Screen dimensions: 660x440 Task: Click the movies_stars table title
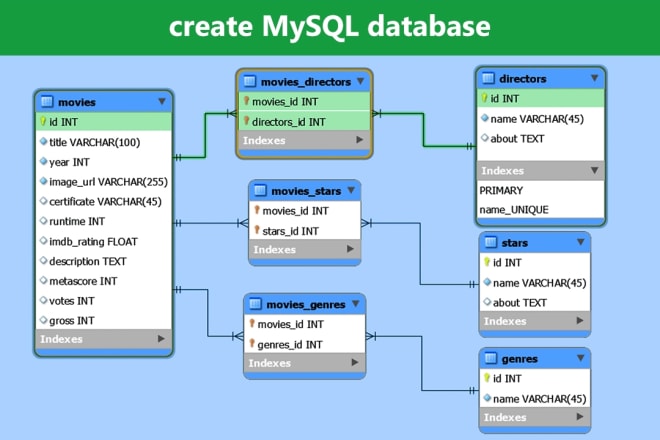click(306, 191)
